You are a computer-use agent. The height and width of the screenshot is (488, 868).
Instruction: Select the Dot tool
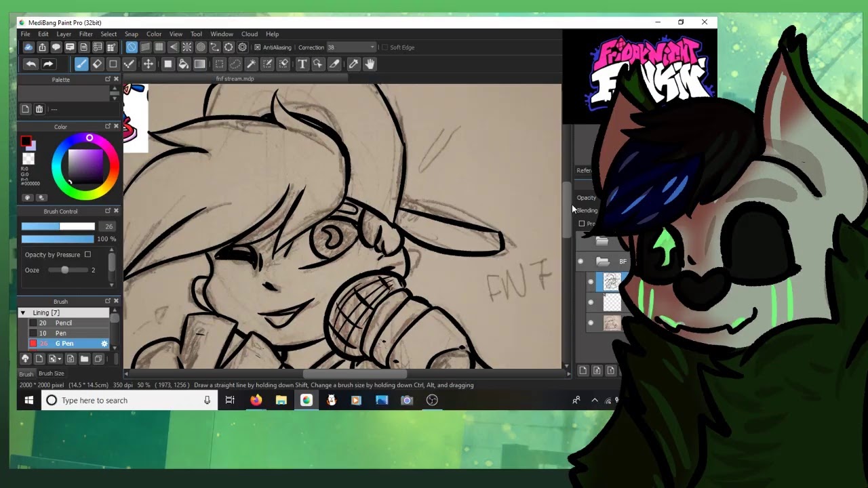pyautogui.click(x=130, y=64)
